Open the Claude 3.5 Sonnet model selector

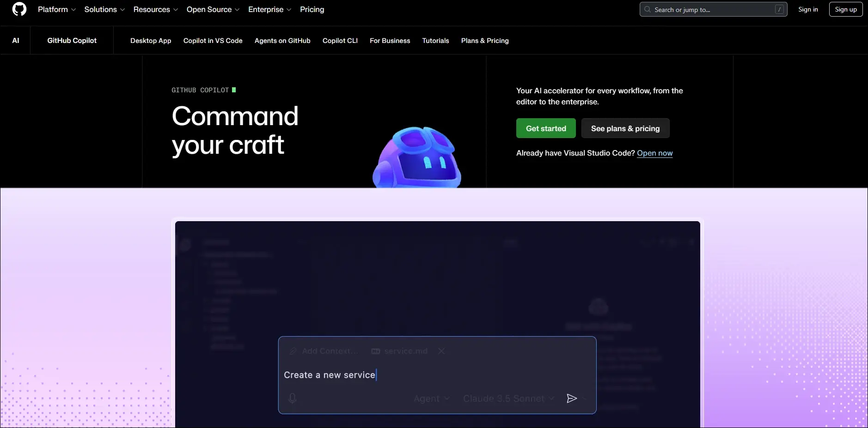point(508,398)
